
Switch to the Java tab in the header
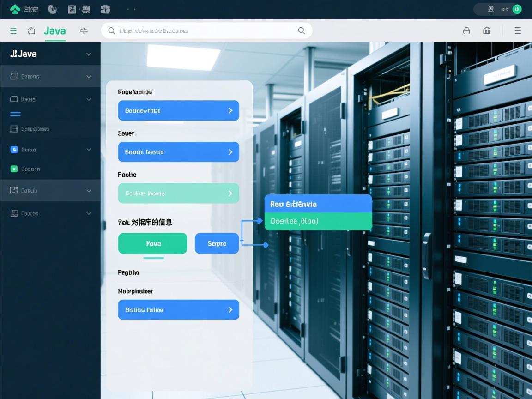[55, 30]
